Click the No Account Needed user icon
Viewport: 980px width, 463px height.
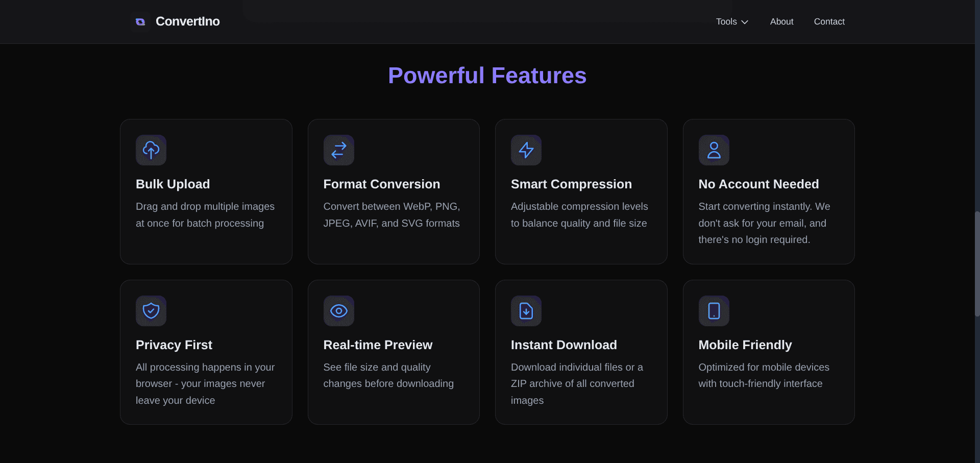[714, 150]
